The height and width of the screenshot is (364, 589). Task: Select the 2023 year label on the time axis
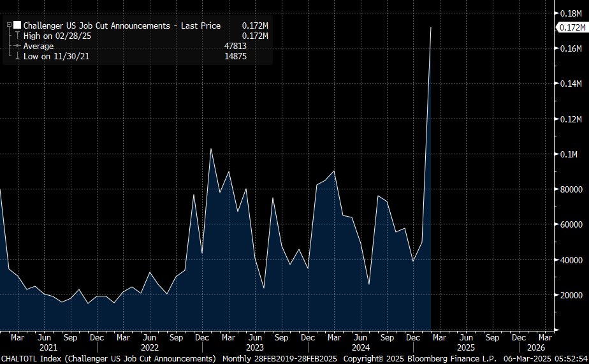(255, 347)
